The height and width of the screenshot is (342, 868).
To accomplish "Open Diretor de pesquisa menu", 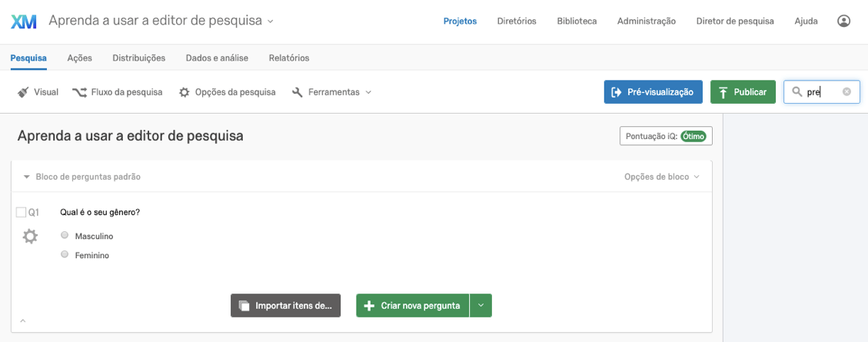I will coord(735,22).
